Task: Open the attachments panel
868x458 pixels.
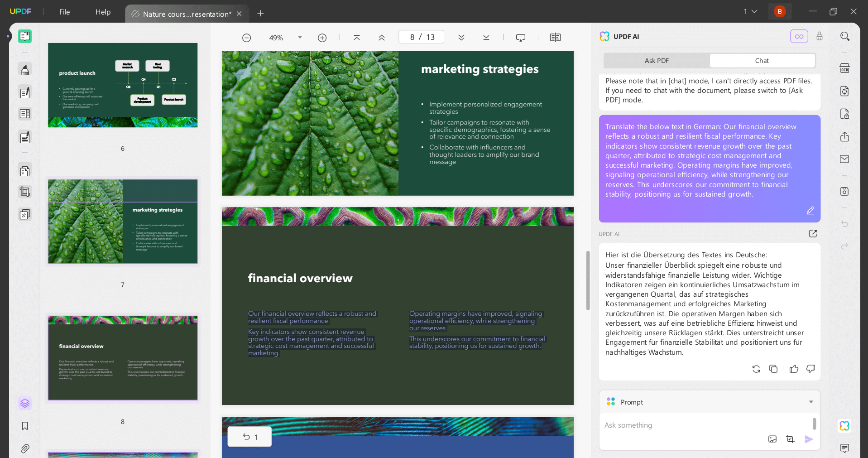Action: coord(25,448)
